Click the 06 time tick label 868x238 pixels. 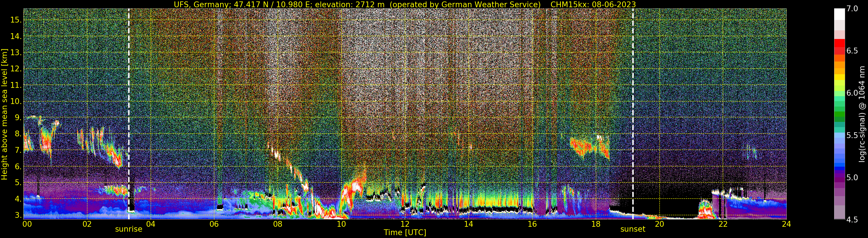[214, 224]
